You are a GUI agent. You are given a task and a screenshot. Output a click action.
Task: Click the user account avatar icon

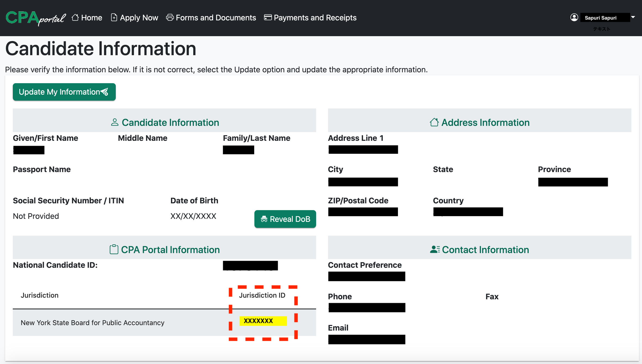(574, 18)
